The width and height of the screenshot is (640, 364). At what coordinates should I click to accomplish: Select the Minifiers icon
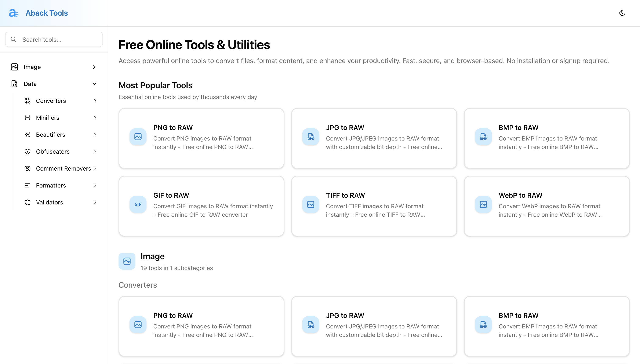28,117
